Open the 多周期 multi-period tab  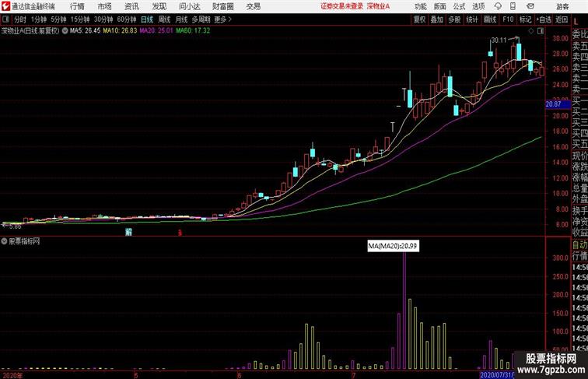point(201,19)
